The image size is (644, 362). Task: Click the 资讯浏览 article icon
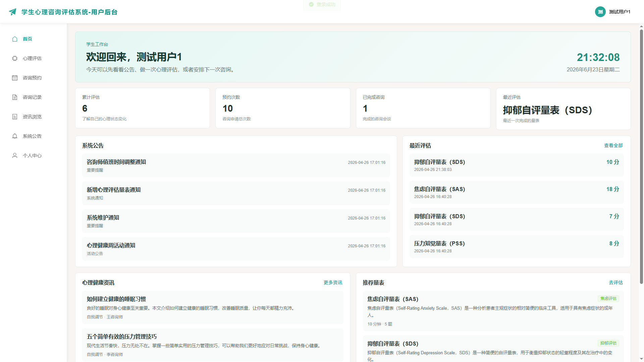15,117
